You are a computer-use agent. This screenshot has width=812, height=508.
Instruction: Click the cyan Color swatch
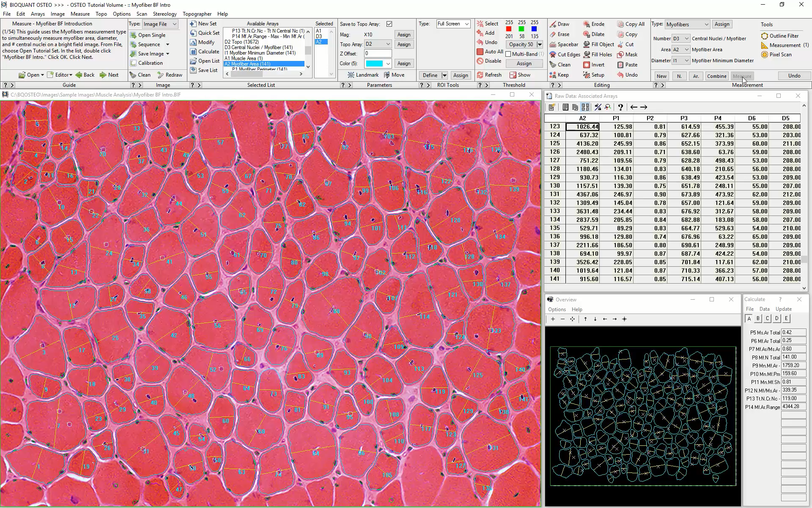click(374, 63)
